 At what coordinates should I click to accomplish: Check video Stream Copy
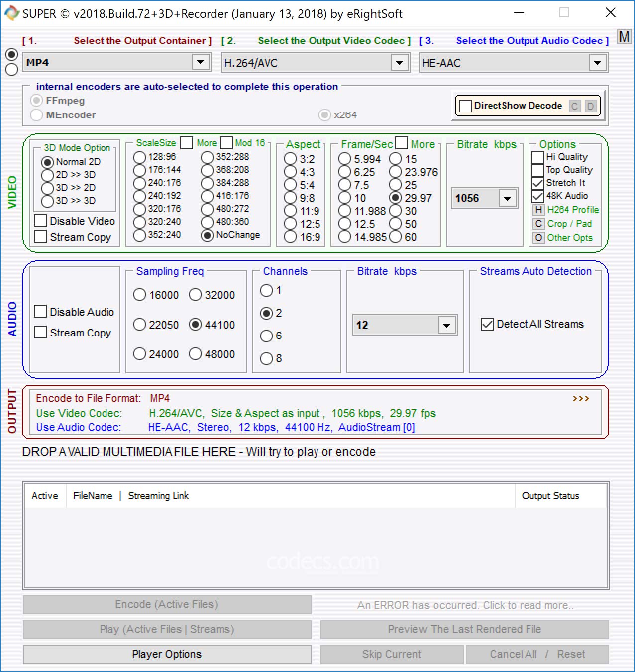[40, 236]
